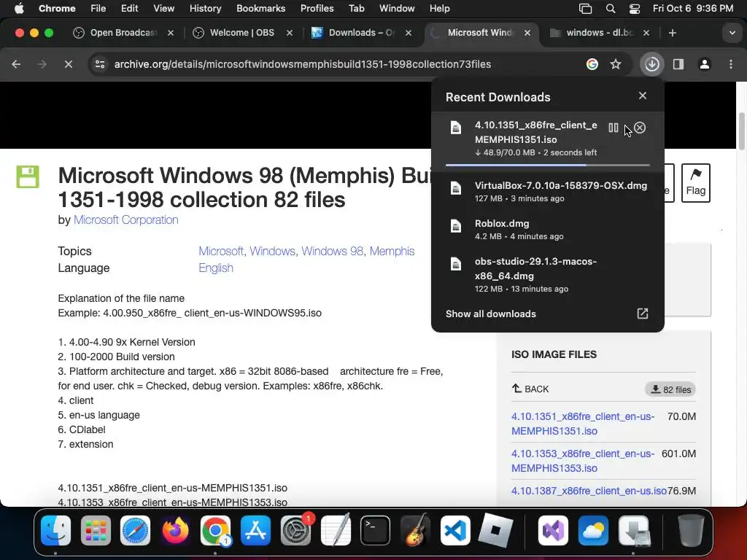Open Chrome three-dot menu

pos(731,64)
